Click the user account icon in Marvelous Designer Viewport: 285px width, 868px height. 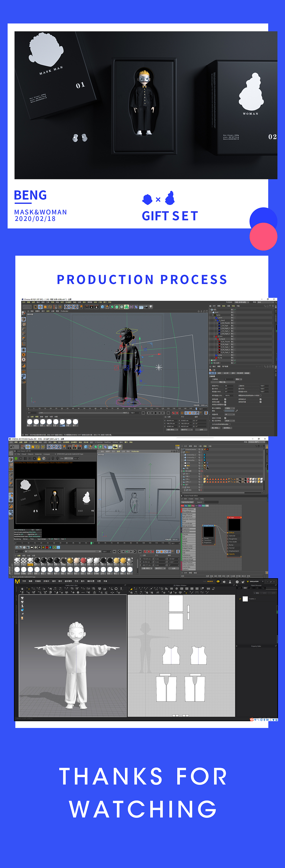coord(230,582)
